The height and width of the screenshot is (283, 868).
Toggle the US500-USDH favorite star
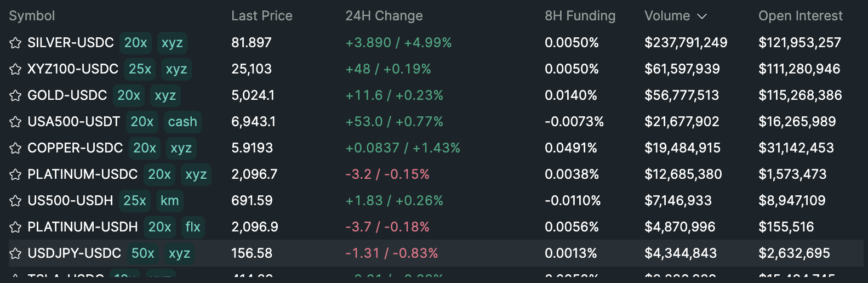point(15,201)
